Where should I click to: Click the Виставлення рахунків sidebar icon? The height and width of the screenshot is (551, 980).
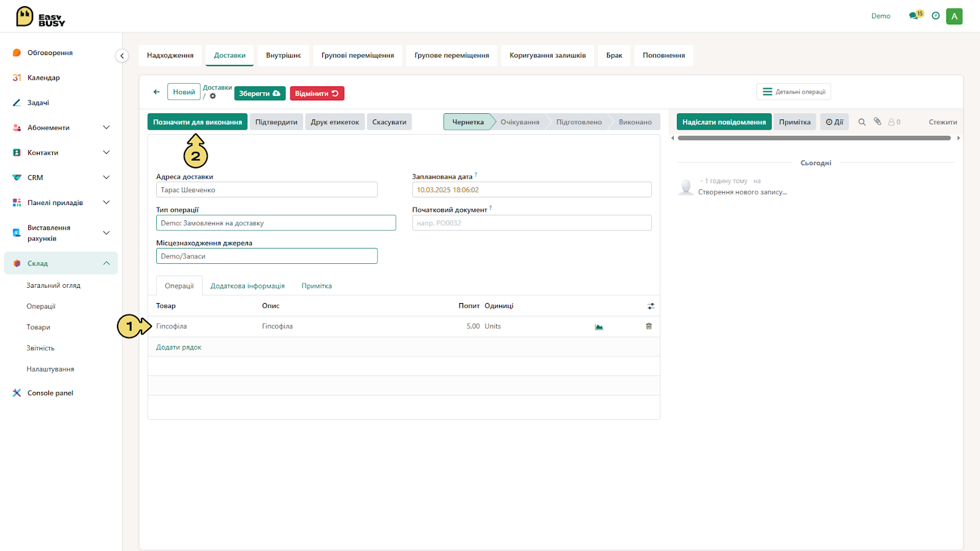[x=17, y=233]
